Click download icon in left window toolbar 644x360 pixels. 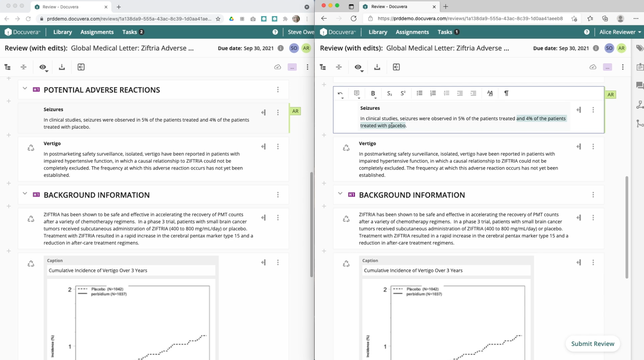62,67
